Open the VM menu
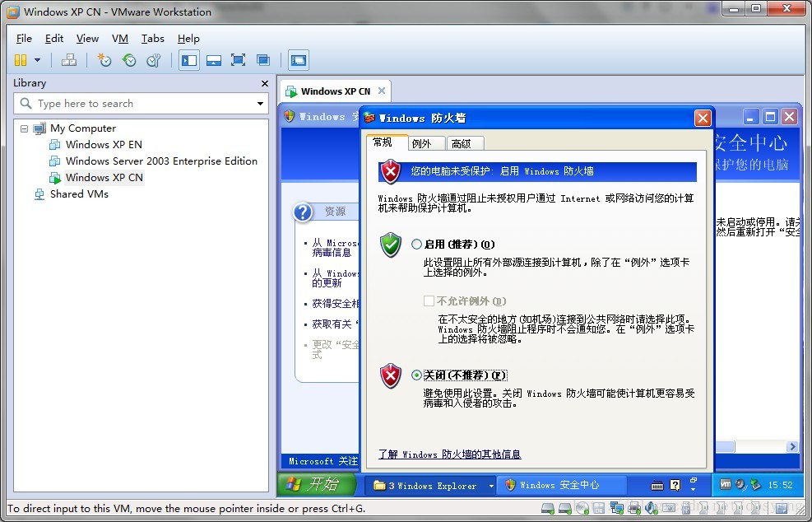The height and width of the screenshot is (522, 812). pos(119,39)
